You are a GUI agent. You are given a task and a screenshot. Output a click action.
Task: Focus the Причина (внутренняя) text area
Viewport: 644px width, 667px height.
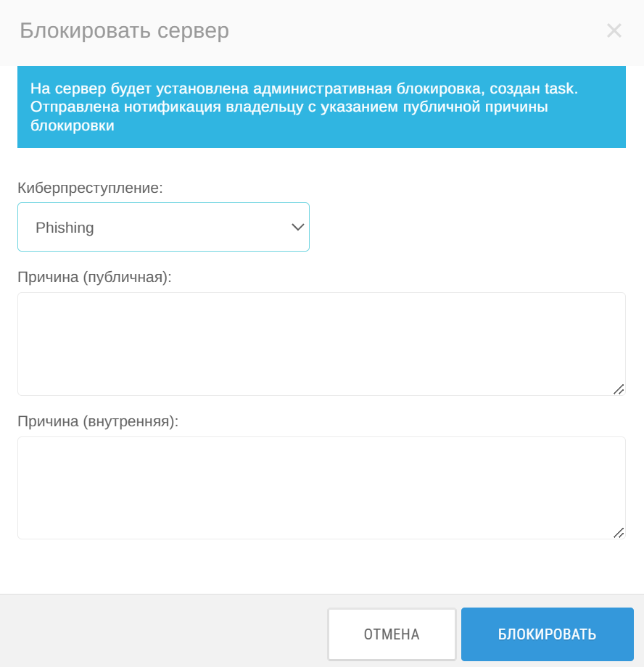[321, 488]
